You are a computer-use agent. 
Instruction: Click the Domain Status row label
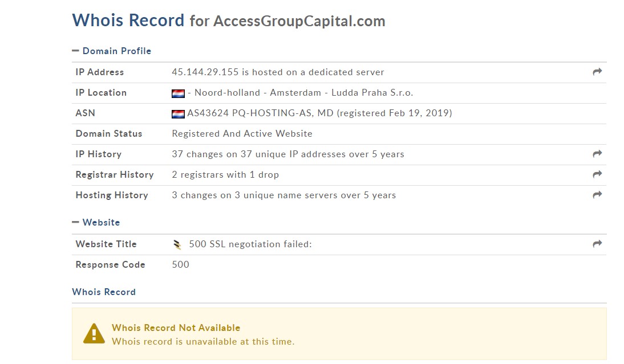(108, 133)
